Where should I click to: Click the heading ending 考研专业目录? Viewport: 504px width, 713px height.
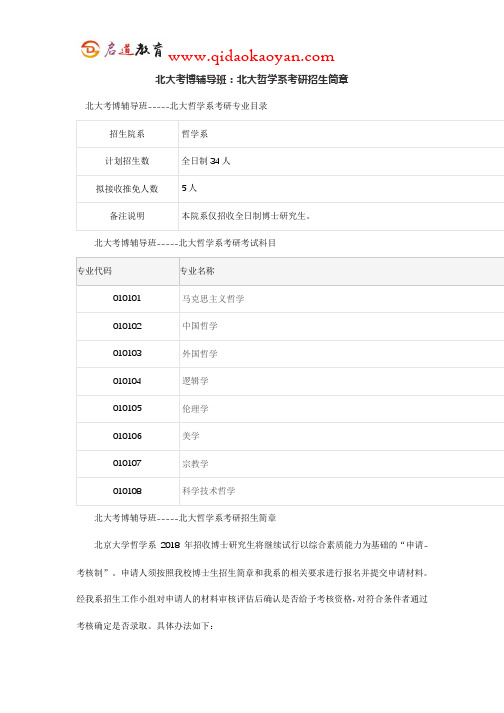coord(176,106)
